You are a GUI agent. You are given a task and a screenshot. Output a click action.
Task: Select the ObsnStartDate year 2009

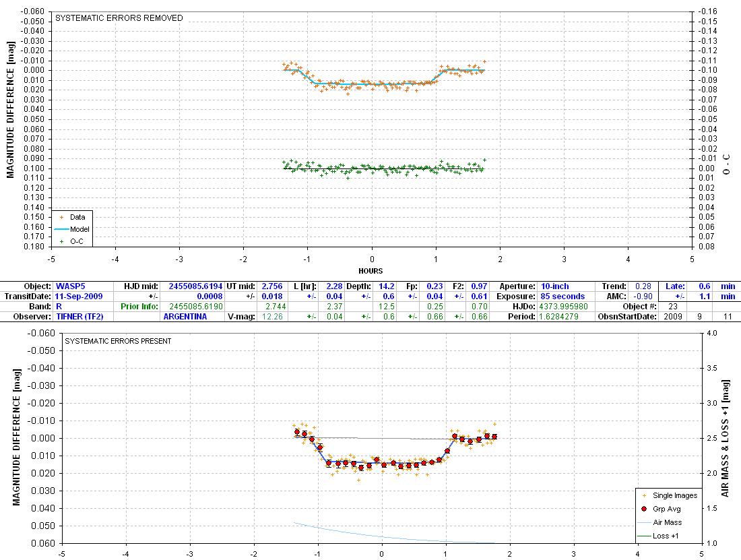[672, 316]
